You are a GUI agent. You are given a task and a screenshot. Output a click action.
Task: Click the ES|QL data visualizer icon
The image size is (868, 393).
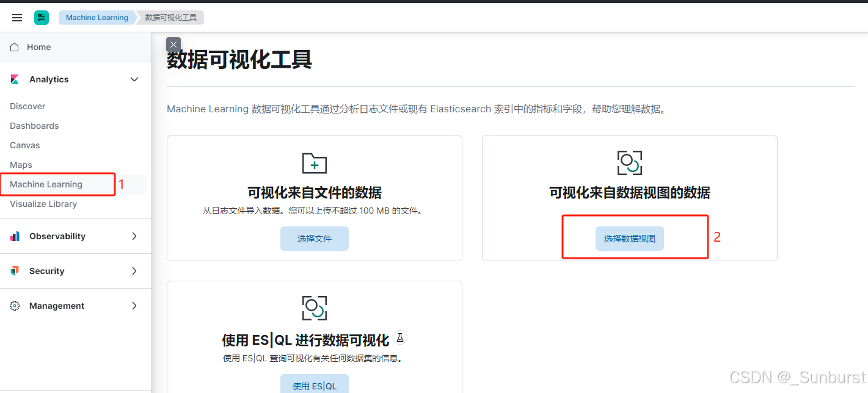click(x=315, y=308)
